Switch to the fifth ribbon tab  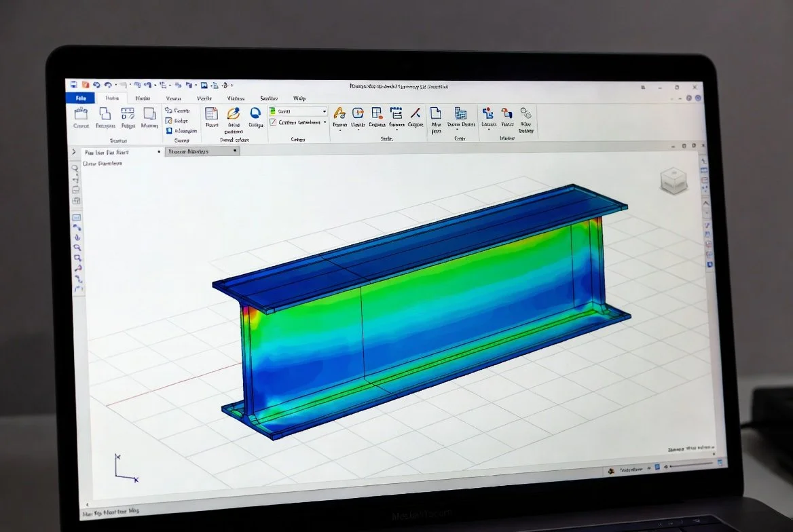[x=204, y=98]
